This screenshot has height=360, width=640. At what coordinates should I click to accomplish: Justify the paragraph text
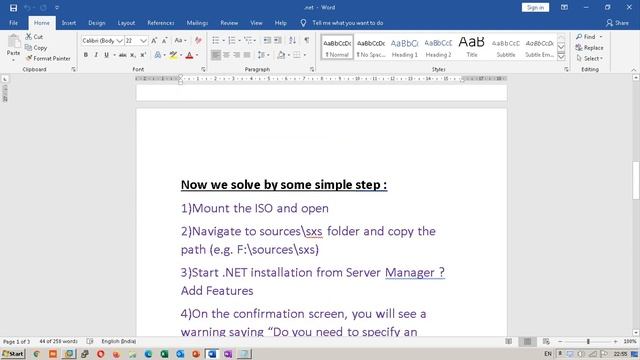(247, 55)
